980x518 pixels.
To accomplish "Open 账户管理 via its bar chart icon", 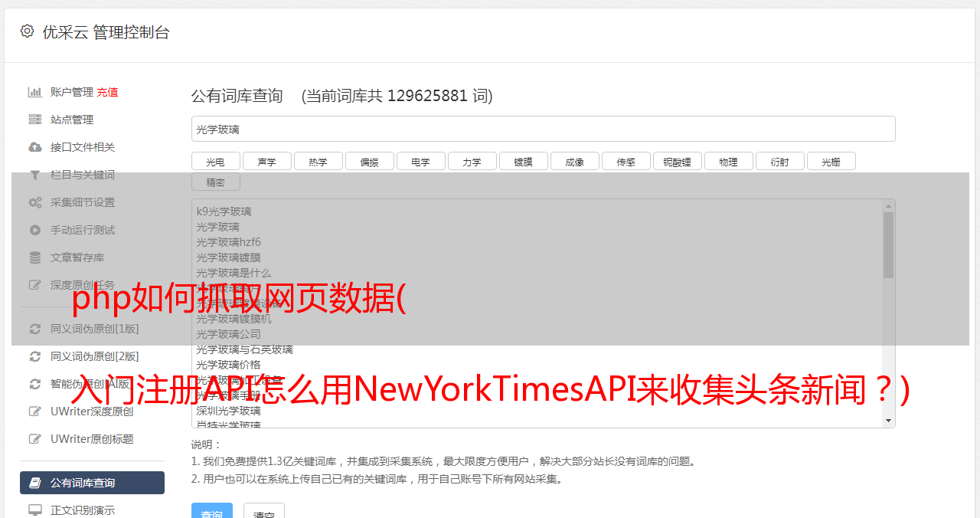I will click(x=35, y=92).
